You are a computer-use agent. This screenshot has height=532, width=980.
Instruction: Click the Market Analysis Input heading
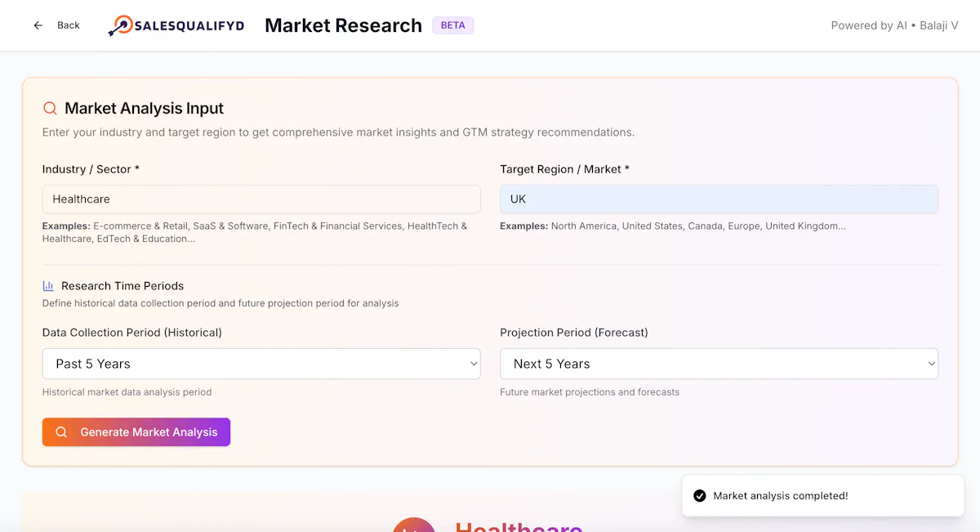coord(144,108)
